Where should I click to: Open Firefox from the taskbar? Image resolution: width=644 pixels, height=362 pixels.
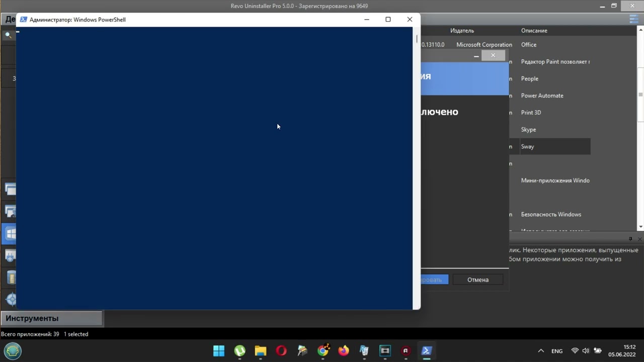[344, 351]
